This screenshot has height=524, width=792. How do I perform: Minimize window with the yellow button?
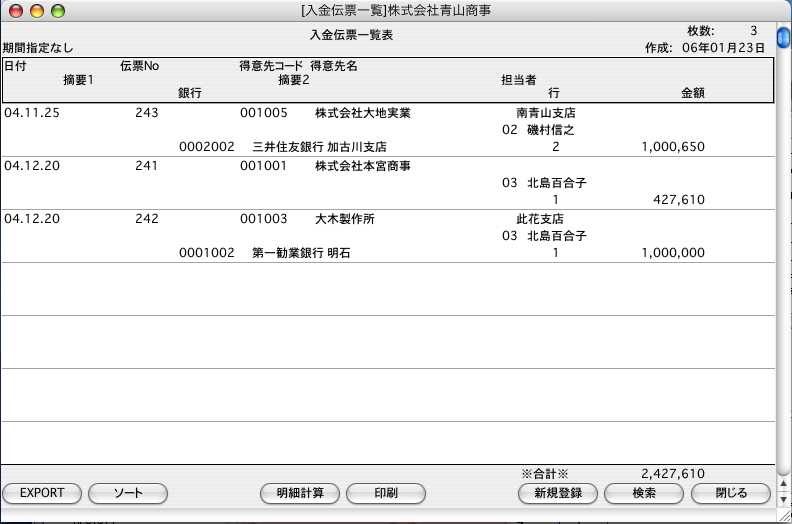coord(37,11)
